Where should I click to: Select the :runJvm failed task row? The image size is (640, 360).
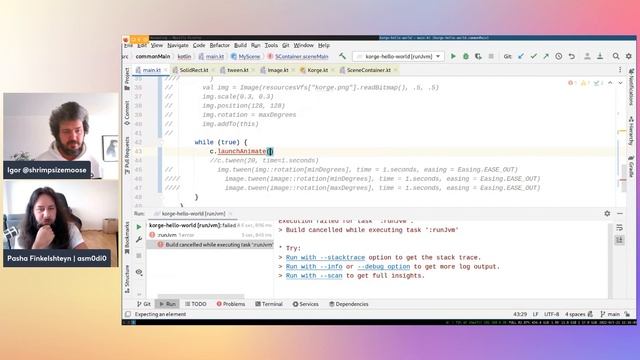[x=211, y=235]
